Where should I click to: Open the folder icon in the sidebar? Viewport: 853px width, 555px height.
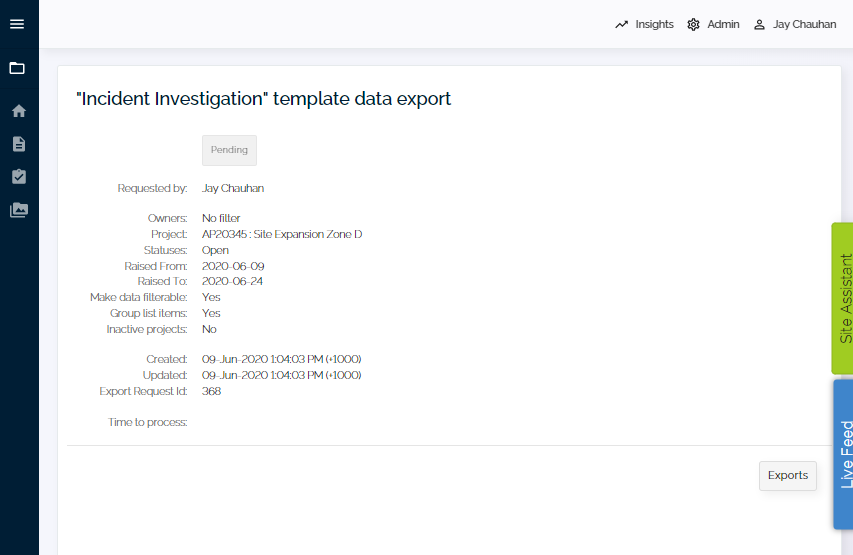click(17, 68)
